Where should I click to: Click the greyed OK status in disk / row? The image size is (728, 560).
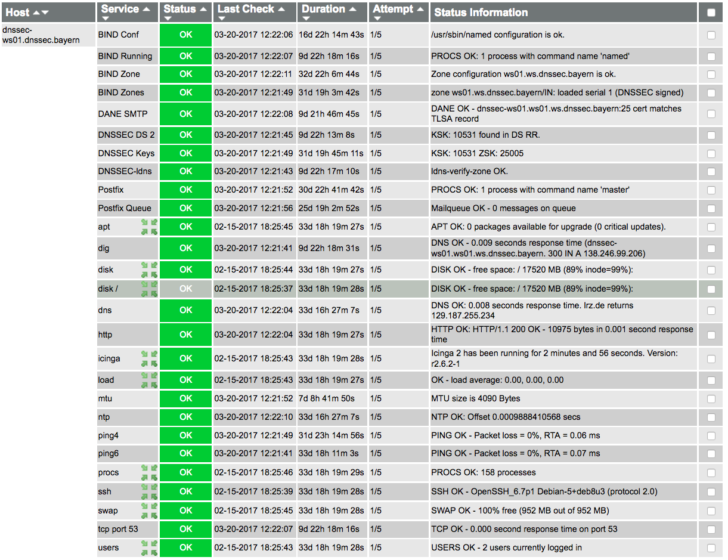point(186,289)
